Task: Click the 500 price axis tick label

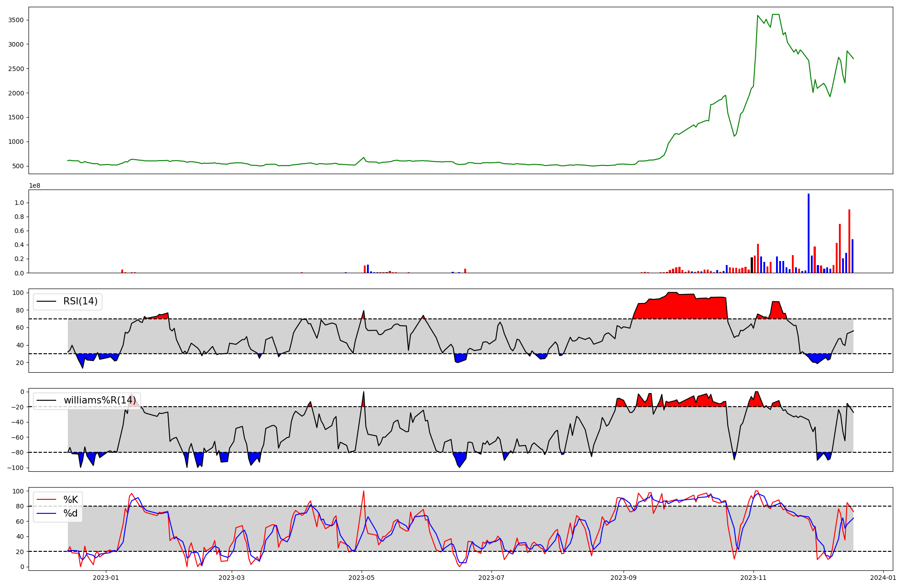Action: 18,166
